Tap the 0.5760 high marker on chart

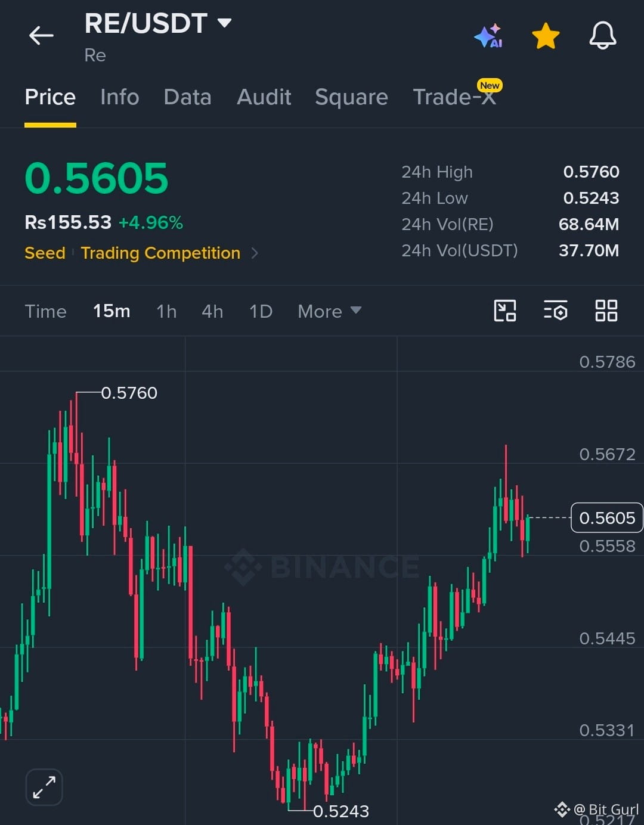tap(129, 393)
